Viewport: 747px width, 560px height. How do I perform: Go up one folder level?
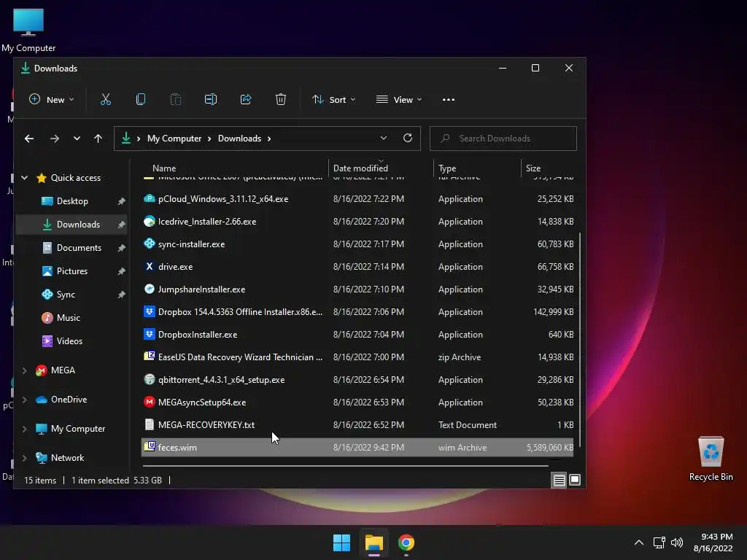98,139
